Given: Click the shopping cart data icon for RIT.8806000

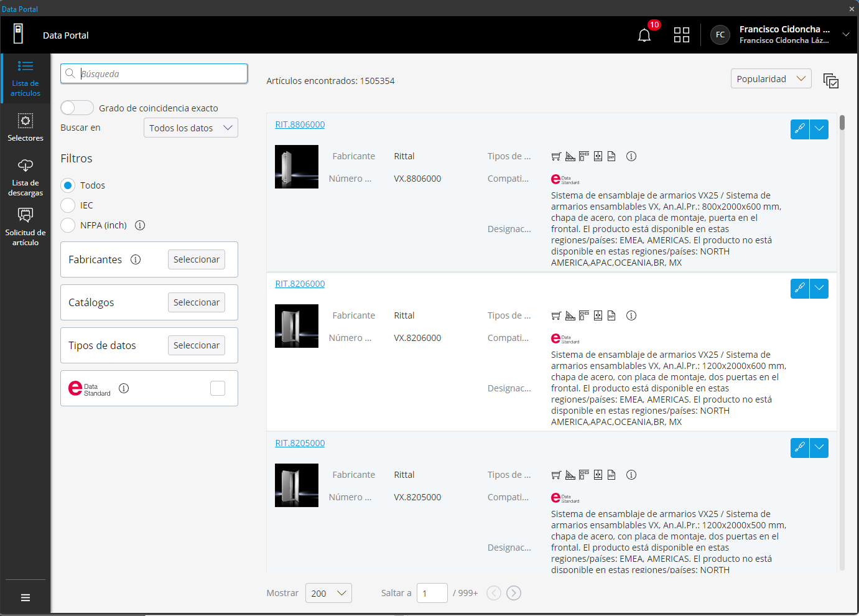Looking at the screenshot, I should pyautogui.click(x=556, y=156).
